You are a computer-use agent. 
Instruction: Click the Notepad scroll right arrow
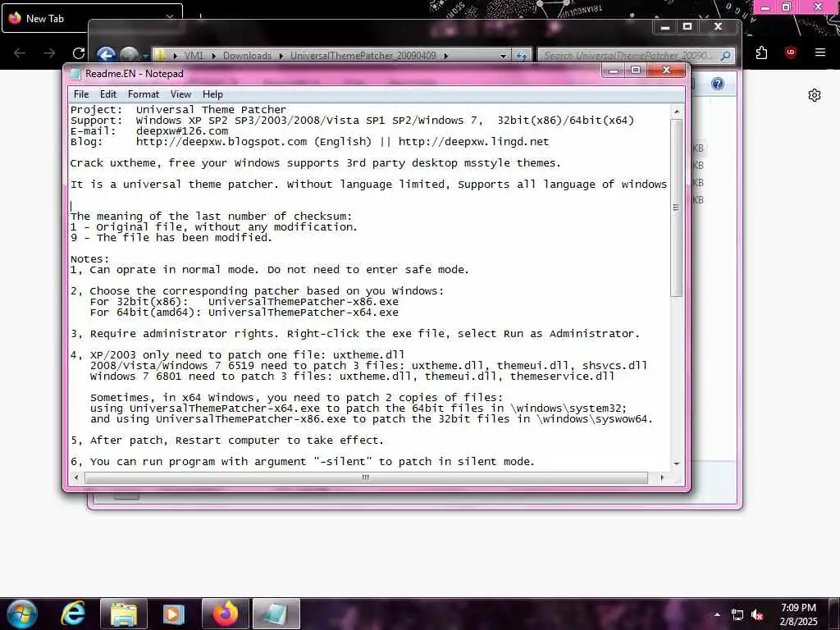[662, 477]
